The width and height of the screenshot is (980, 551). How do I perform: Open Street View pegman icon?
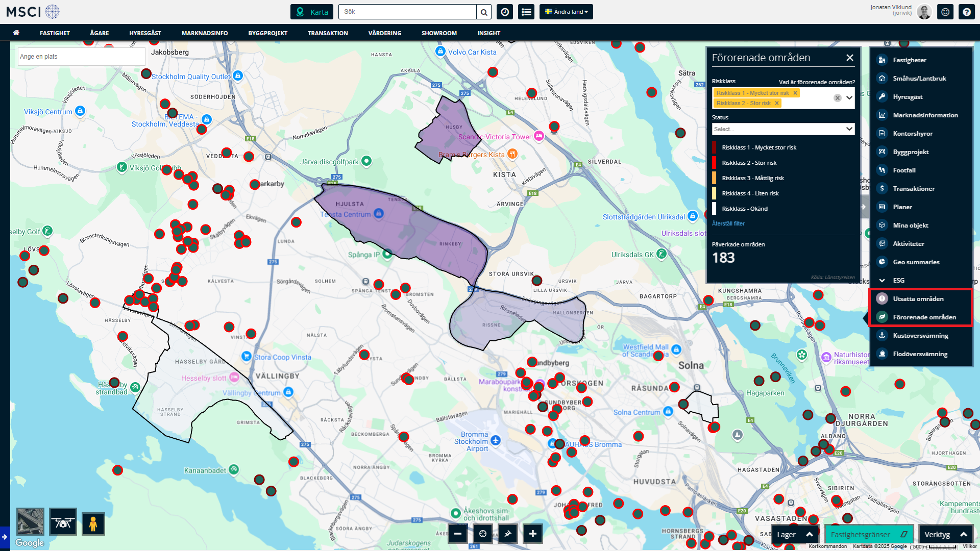93,523
